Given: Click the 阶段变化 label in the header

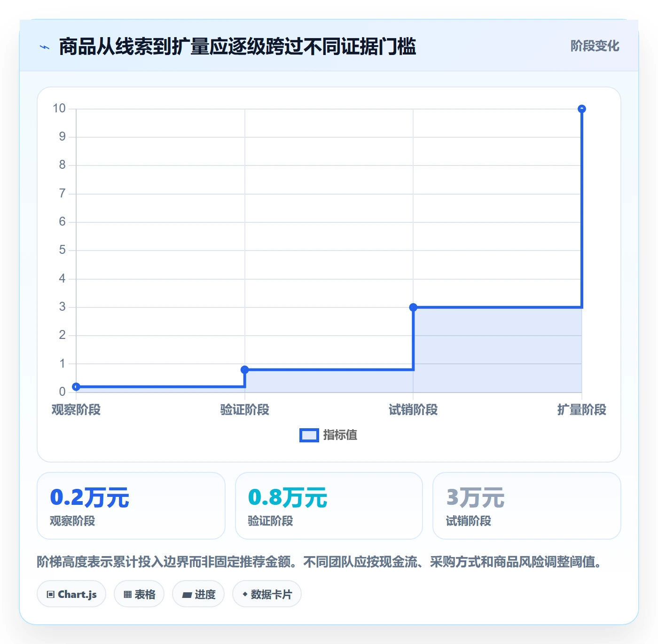Looking at the screenshot, I should tap(595, 46).
